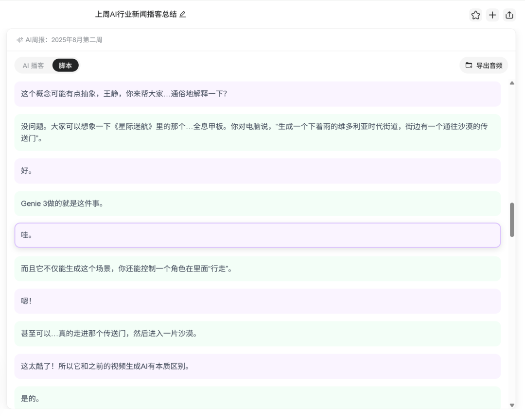Click the 好。 dialogue bubble
The width and height of the screenshot is (525, 420).
click(x=258, y=171)
